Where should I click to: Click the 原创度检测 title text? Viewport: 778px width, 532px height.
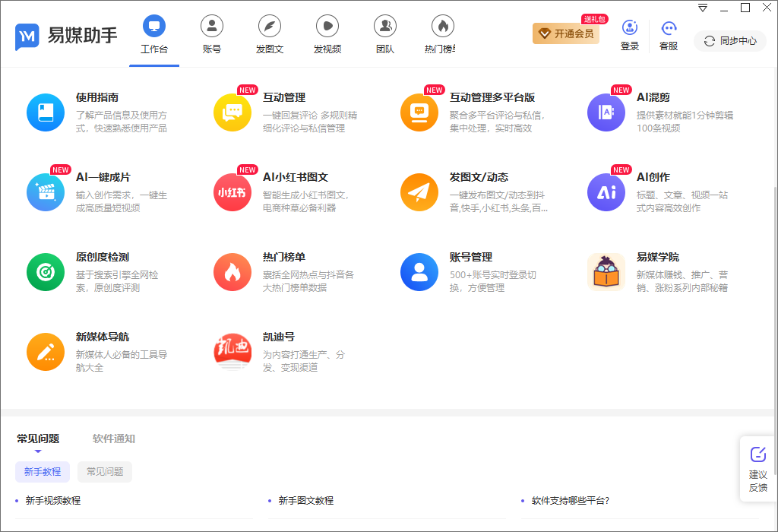[x=103, y=257]
